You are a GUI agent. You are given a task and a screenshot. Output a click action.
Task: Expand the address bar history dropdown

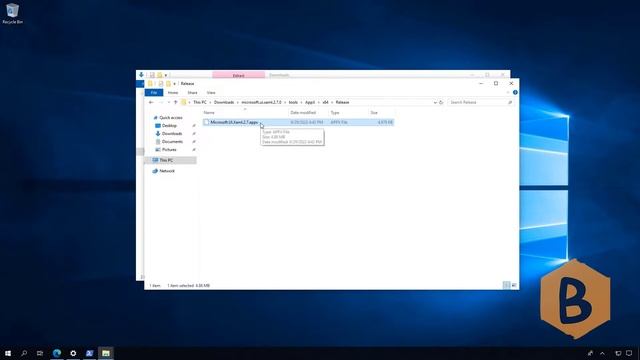click(435, 102)
